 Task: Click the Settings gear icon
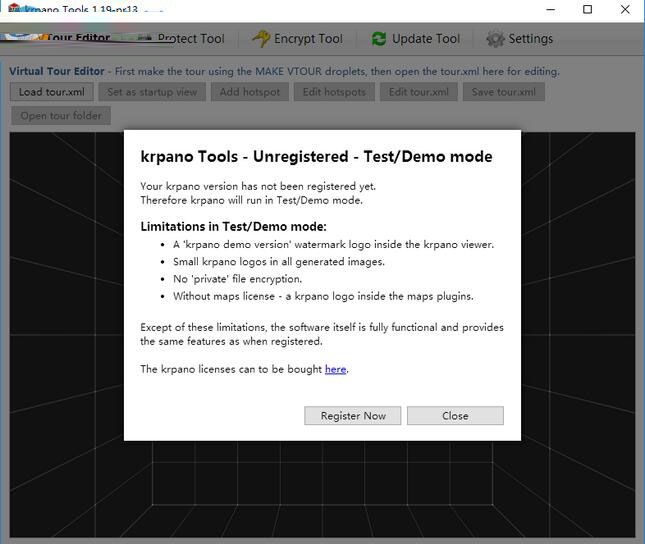click(x=495, y=39)
